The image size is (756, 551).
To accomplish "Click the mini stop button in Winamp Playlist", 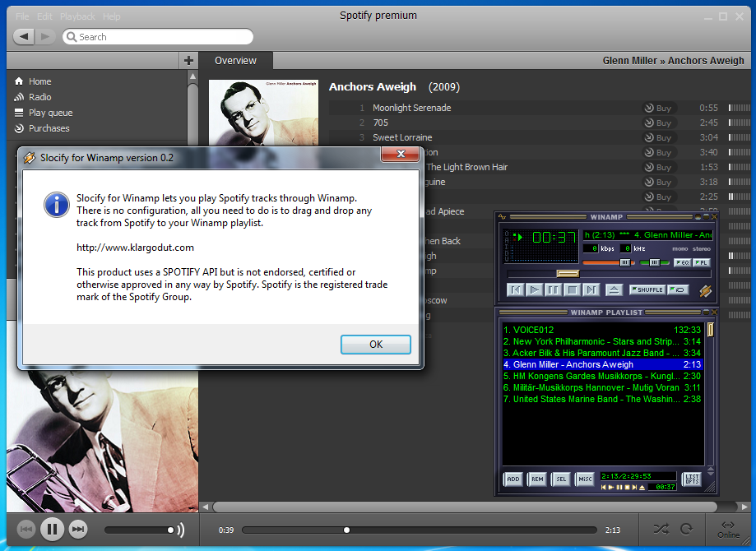I will (x=627, y=488).
